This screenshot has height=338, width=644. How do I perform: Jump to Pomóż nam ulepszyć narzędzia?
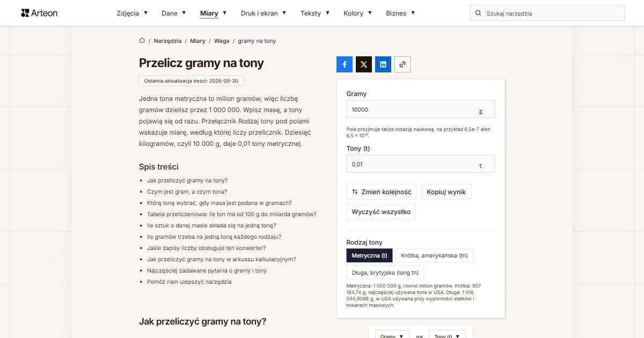189,282
